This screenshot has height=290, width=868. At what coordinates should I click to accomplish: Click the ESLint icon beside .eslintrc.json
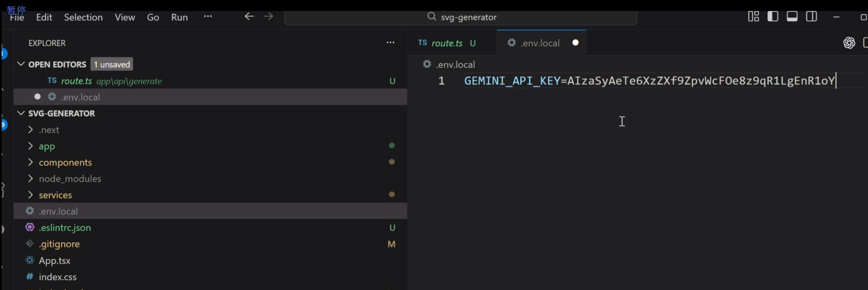[30, 227]
